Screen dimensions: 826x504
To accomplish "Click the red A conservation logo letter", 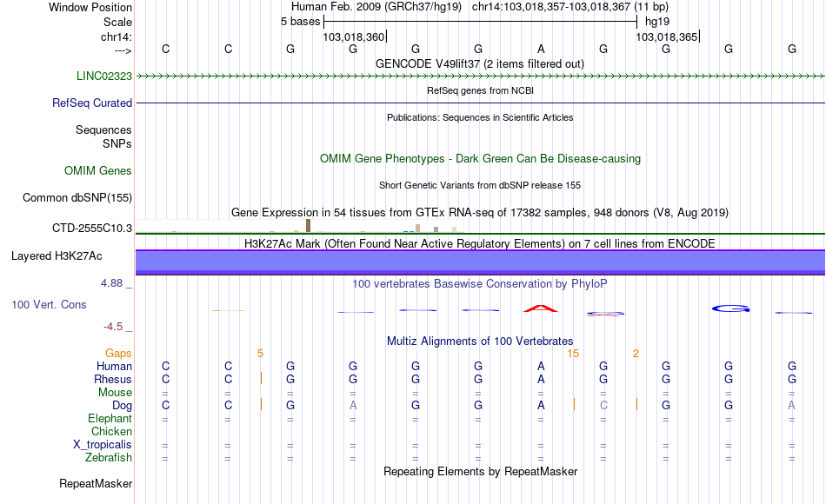I will [541, 308].
